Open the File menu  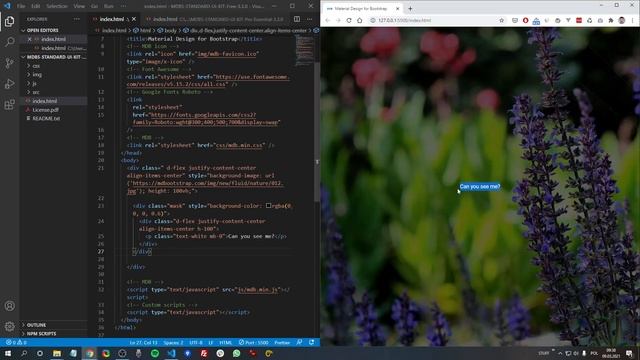21,6
